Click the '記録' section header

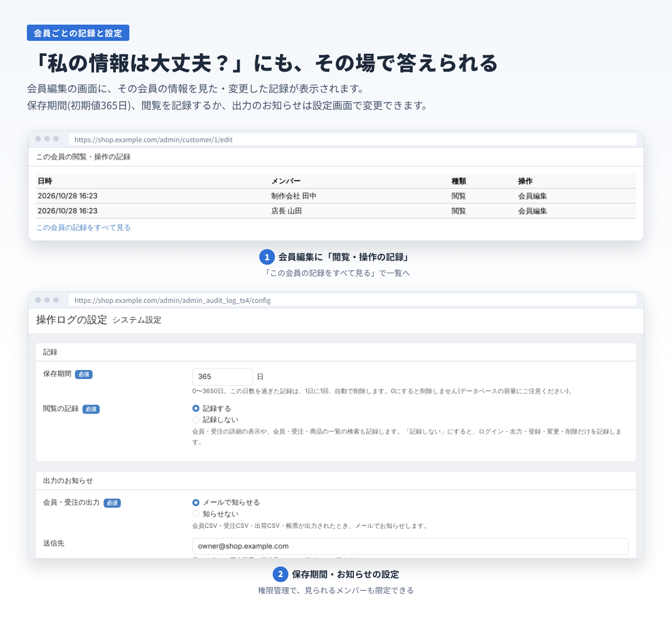point(50,352)
